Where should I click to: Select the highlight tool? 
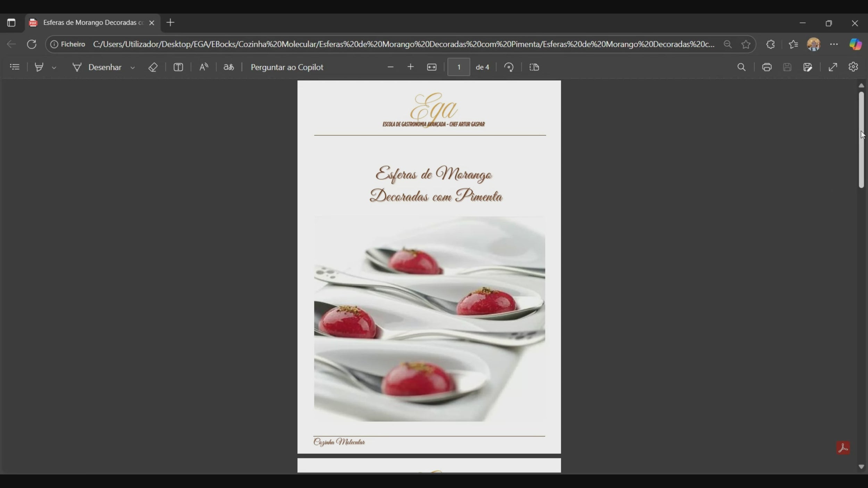tap(39, 67)
